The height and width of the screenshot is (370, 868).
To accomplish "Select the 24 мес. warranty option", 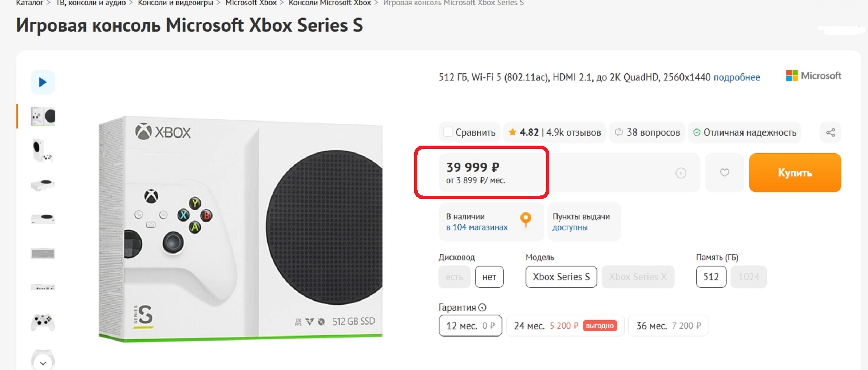I will (x=565, y=326).
